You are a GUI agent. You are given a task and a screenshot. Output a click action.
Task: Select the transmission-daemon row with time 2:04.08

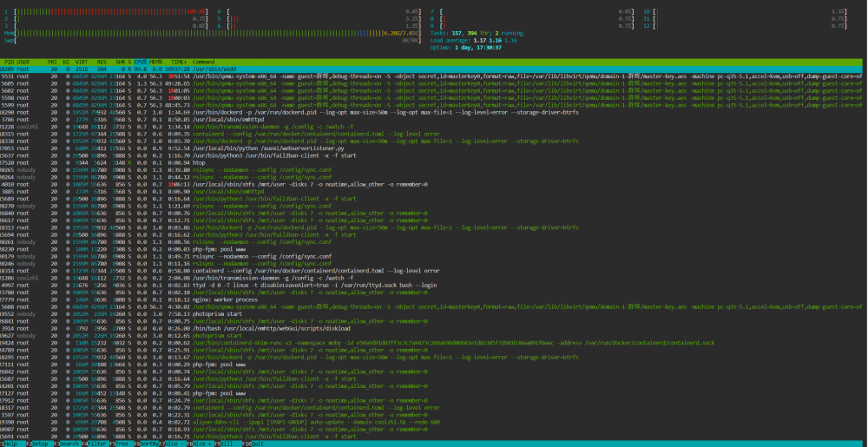[x=431, y=278]
